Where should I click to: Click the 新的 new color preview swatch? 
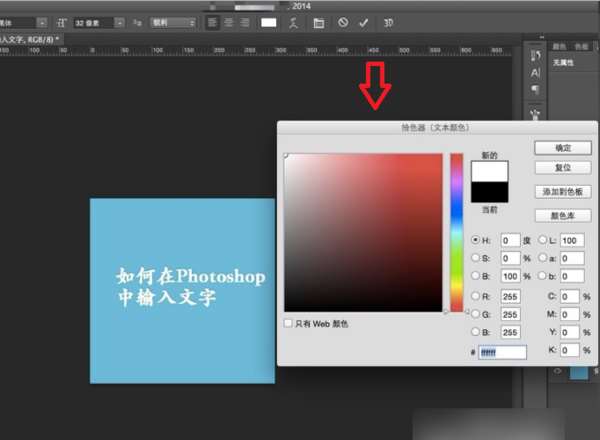[489, 171]
